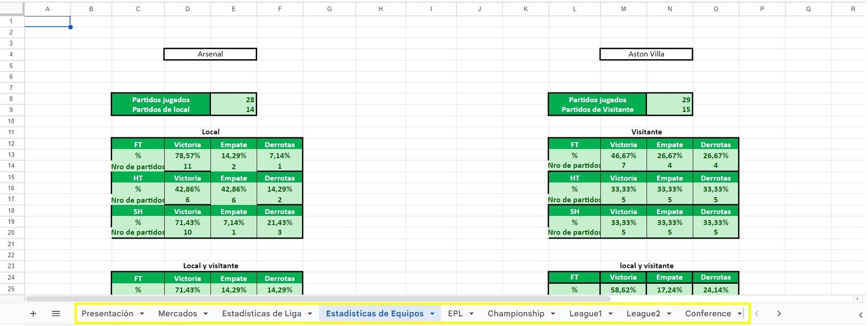Select the Arsenal team name cell
The width and height of the screenshot is (868, 326).
tap(210, 54)
